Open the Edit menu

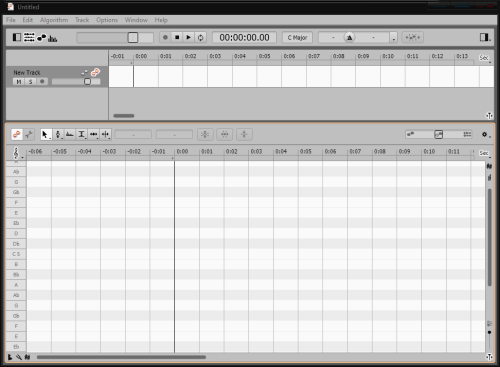28,20
